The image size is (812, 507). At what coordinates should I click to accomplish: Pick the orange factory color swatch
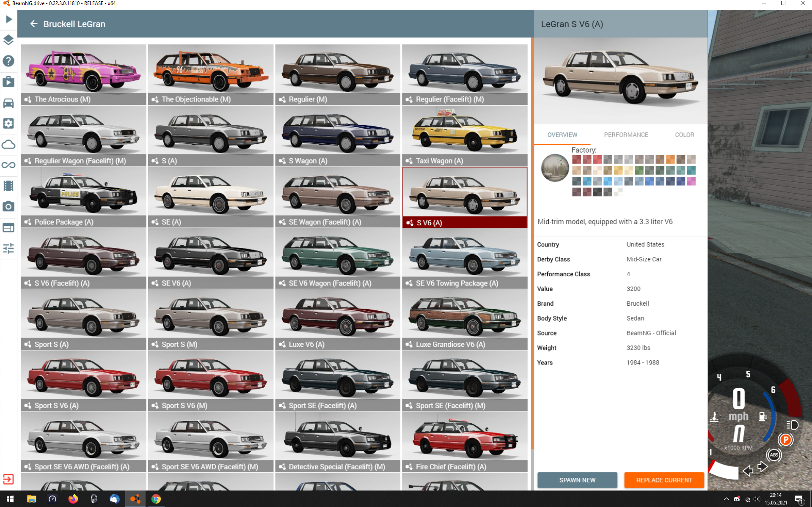[670, 159]
